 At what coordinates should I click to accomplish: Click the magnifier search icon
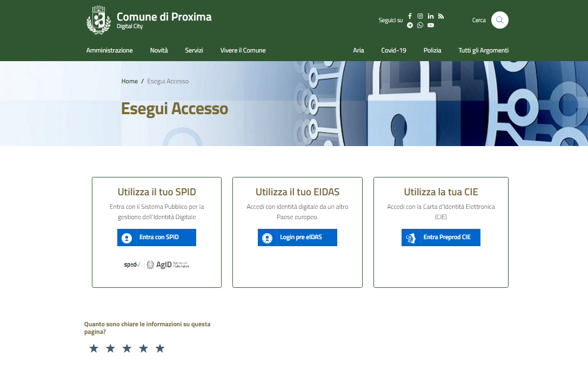[499, 20]
